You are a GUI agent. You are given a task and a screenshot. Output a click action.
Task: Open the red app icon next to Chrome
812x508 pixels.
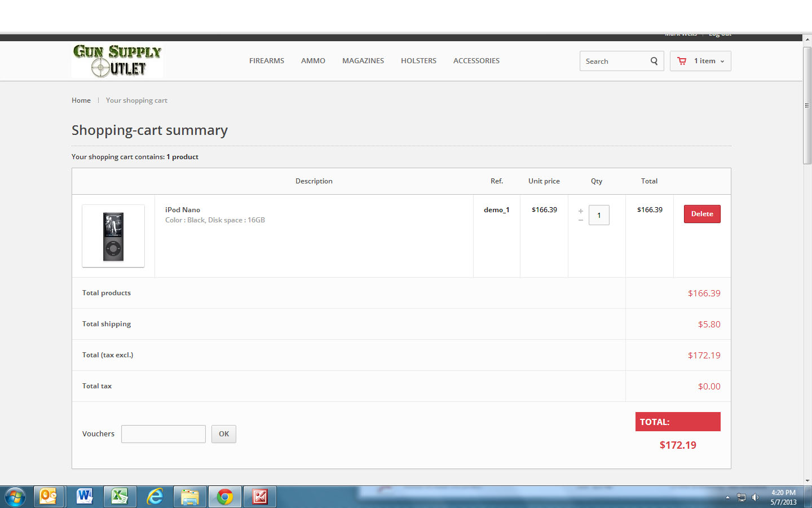point(260,497)
